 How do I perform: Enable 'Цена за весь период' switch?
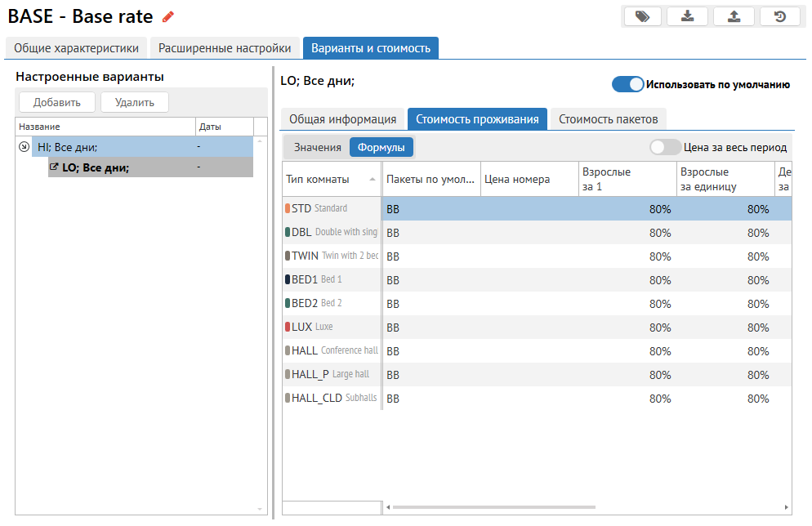pos(665,147)
